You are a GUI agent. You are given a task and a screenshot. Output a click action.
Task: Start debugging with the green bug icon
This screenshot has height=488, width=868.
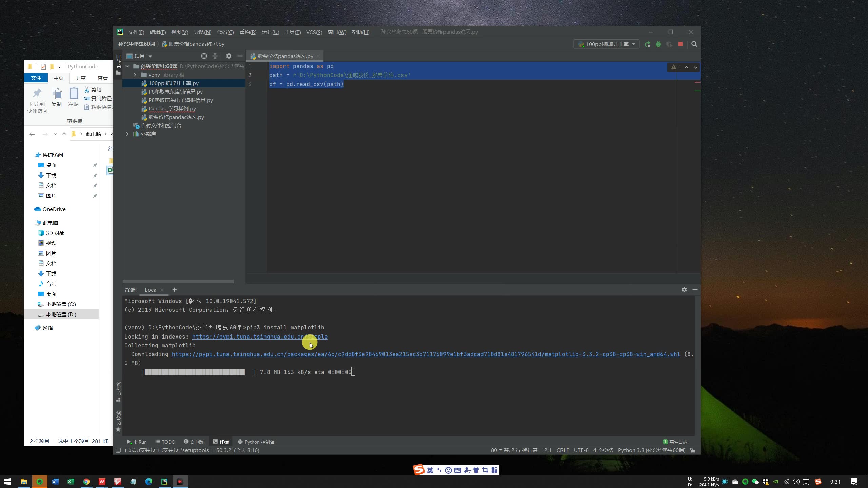658,44
